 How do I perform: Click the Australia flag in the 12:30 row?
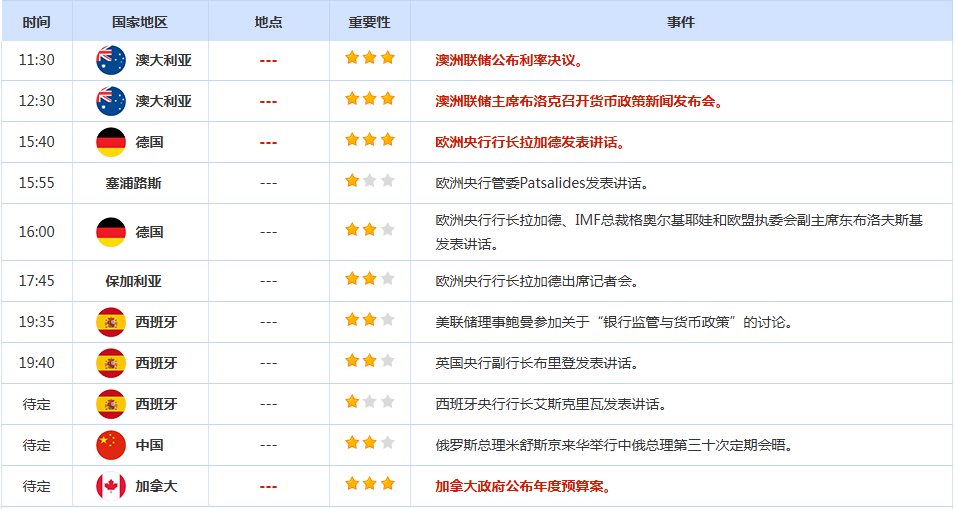point(111,101)
